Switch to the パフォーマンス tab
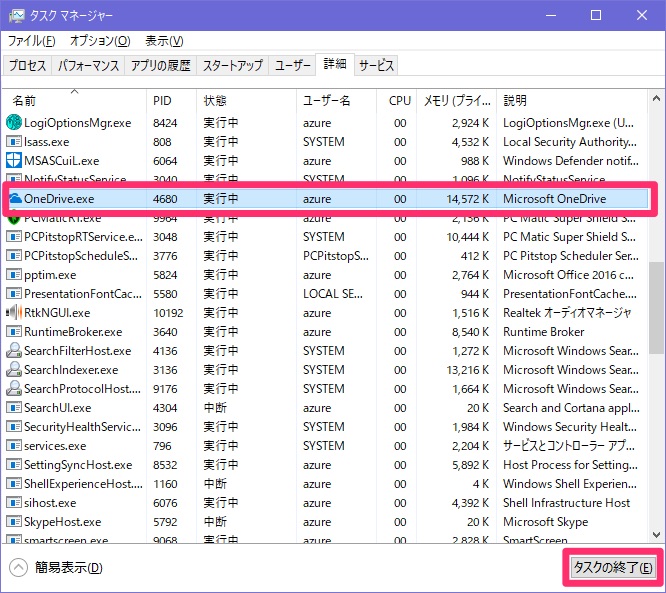666x593 pixels. click(88, 65)
